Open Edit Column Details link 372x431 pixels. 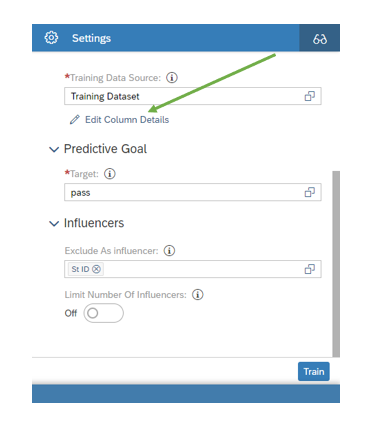tap(127, 120)
